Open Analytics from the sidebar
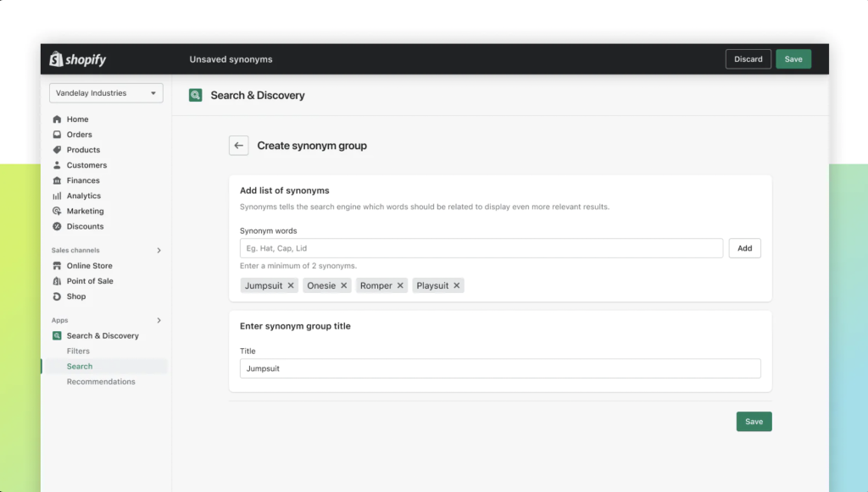This screenshot has width=868, height=492. tap(83, 196)
